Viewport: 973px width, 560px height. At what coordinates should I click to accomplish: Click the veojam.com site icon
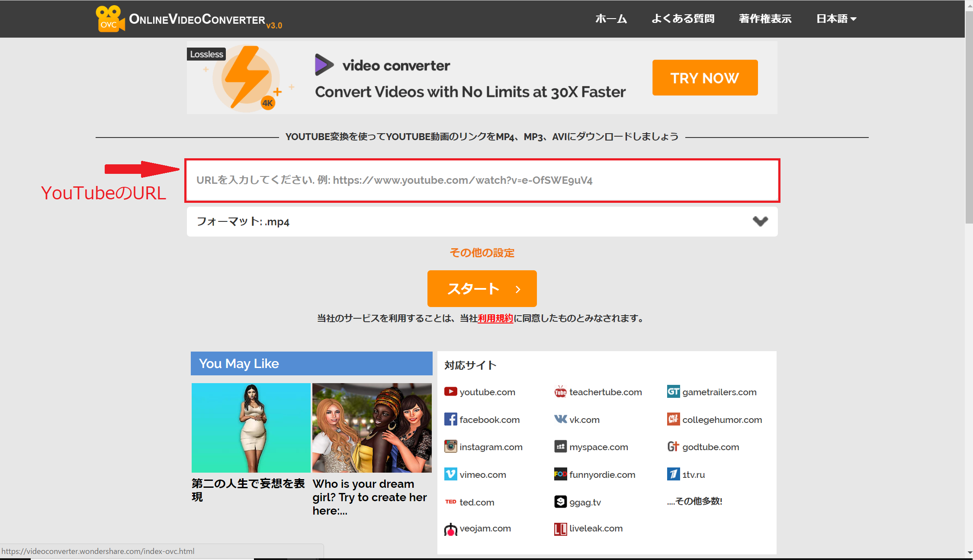point(450,529)
